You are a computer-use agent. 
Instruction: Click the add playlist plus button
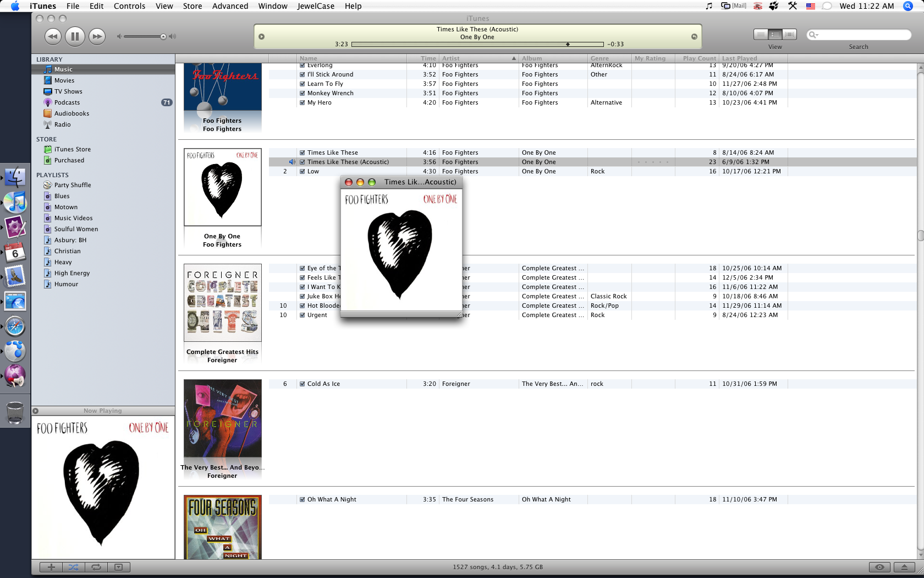pos(51,567)
